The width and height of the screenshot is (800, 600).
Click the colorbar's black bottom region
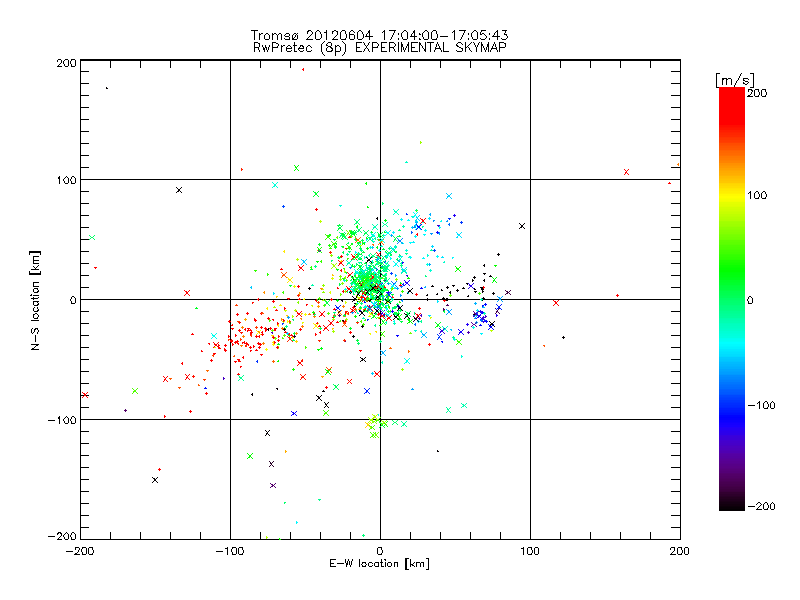732,503
